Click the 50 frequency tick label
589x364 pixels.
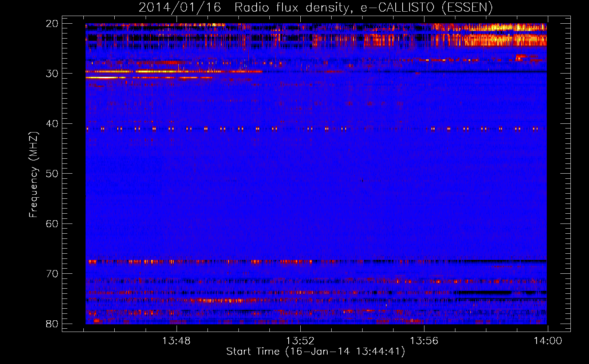[x=52, y=174]
